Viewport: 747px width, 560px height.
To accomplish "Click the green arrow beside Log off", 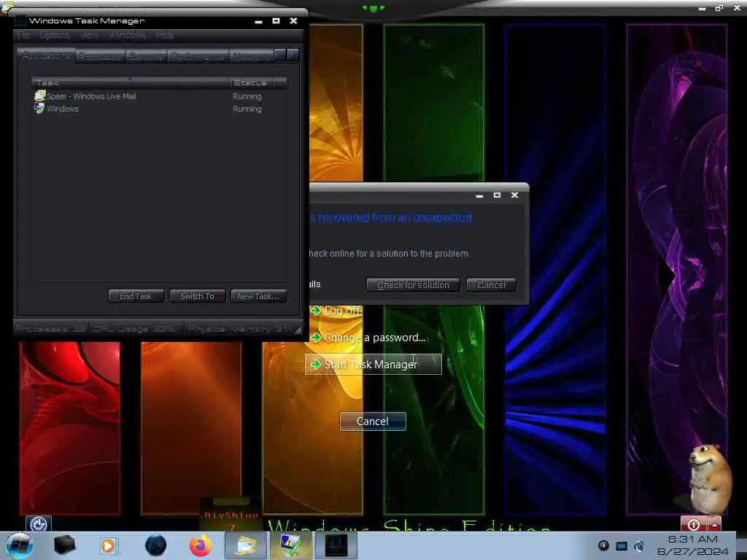I will click(315, 311).
